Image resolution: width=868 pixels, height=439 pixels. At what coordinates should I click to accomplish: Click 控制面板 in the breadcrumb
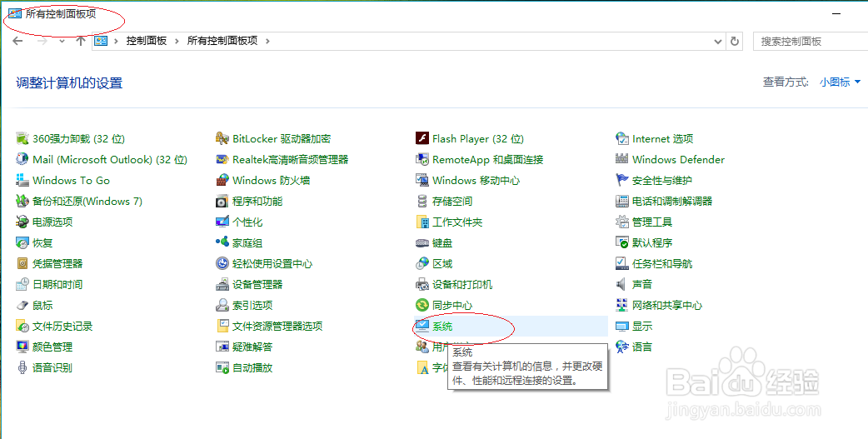146,41
